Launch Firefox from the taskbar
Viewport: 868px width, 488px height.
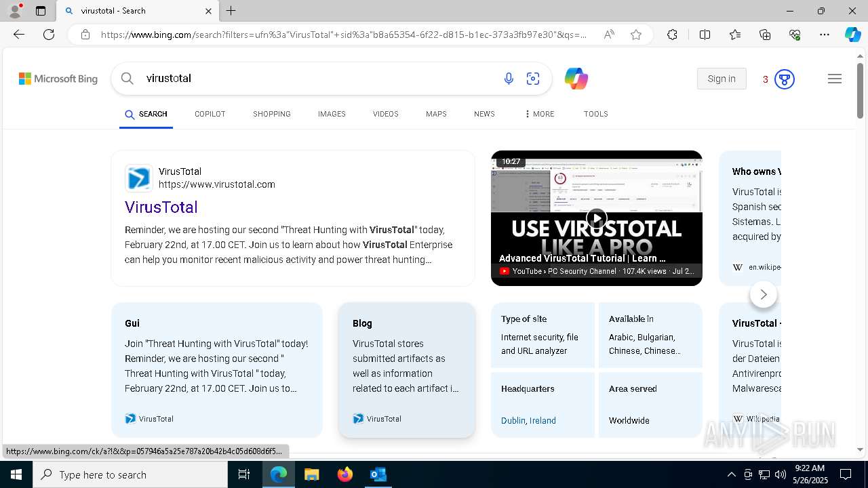[345, 474]
